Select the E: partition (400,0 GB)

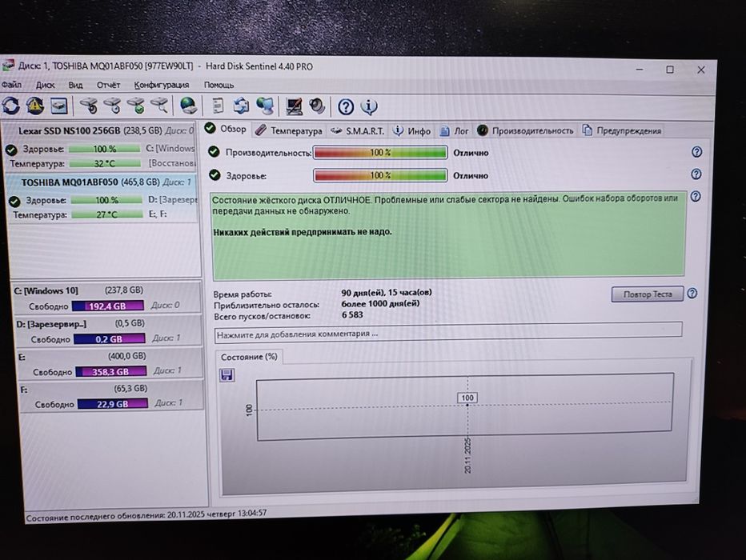coord(109,364)
